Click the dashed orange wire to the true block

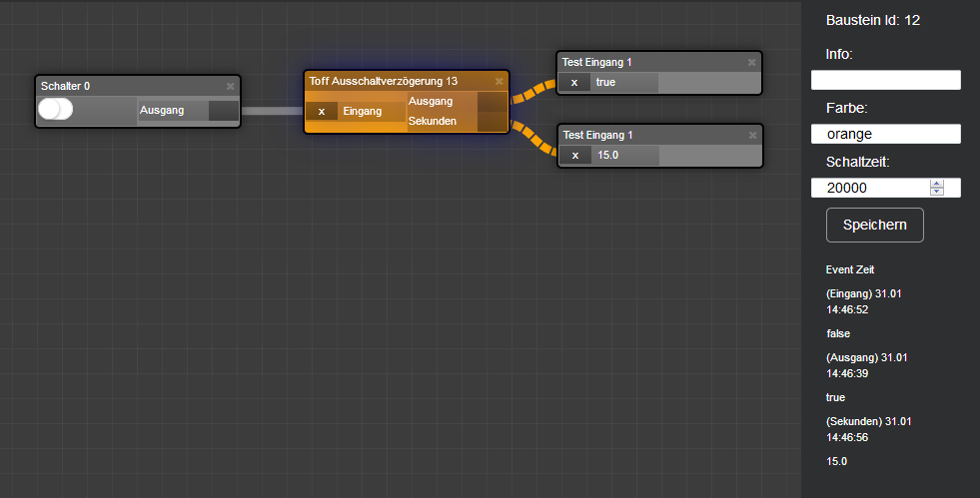pyautogui.click(x=533, y=91)
